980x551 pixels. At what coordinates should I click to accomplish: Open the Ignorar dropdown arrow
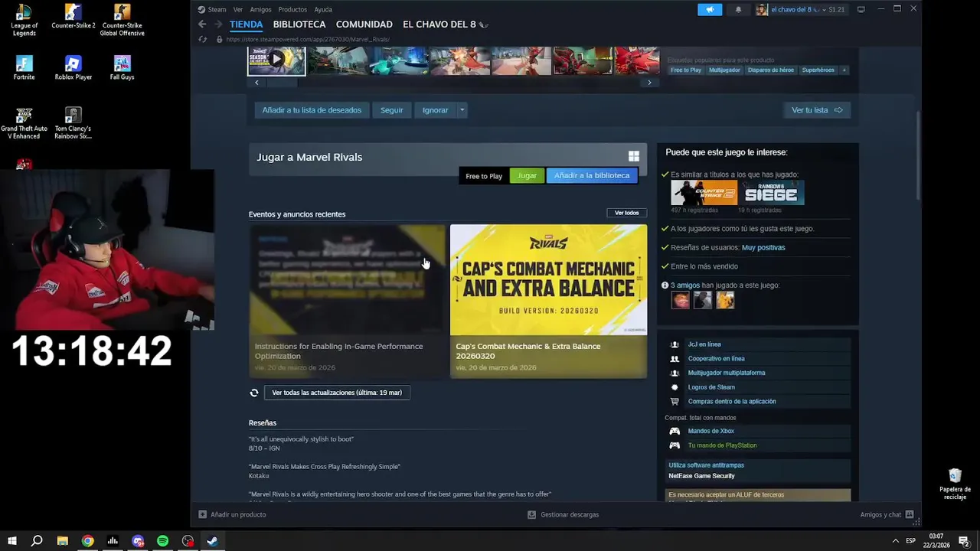coord(462,110)
